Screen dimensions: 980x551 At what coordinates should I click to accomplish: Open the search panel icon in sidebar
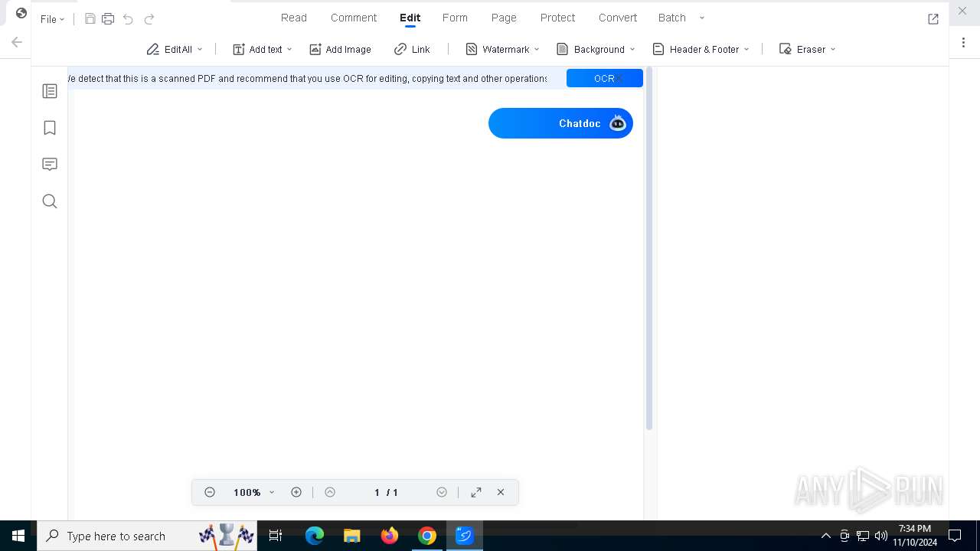click(x=50, y=201)
